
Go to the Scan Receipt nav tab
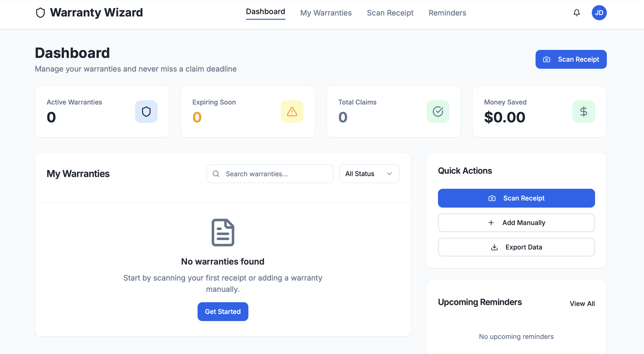point(390,13)
